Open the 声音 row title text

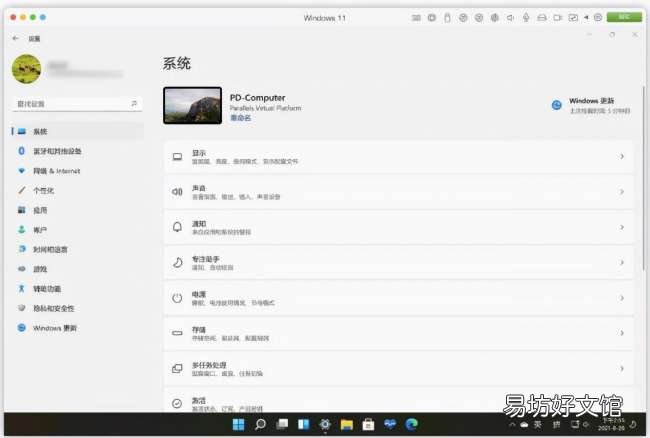click(199, 188)
